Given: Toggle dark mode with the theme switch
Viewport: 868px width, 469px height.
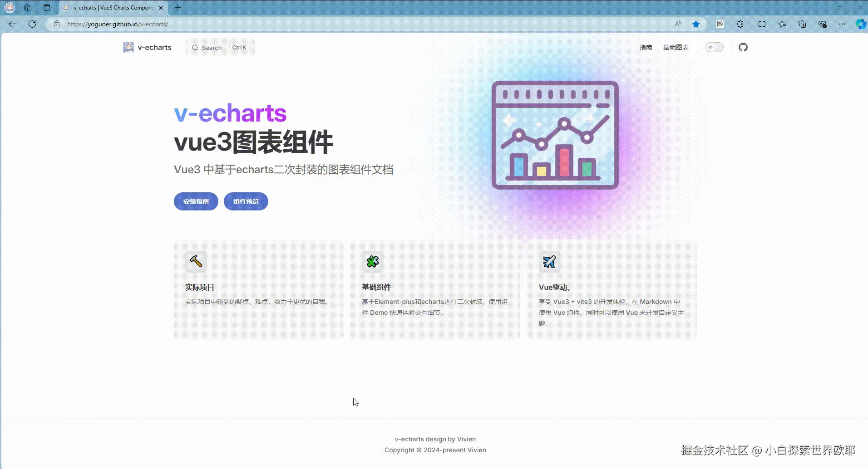Looking at the screenshot, I should tap(715, 47).
